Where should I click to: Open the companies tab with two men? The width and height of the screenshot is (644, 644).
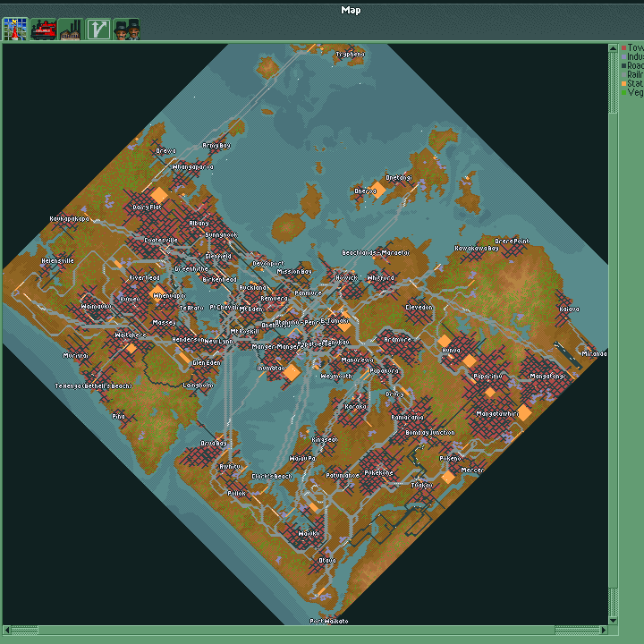click(126, 30)
